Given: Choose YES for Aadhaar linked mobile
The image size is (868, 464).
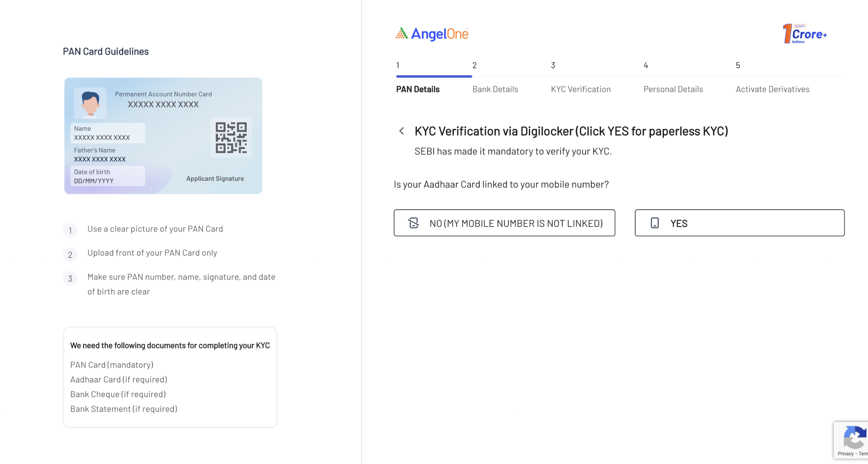Looking at the screenshot, I should 739,223.
